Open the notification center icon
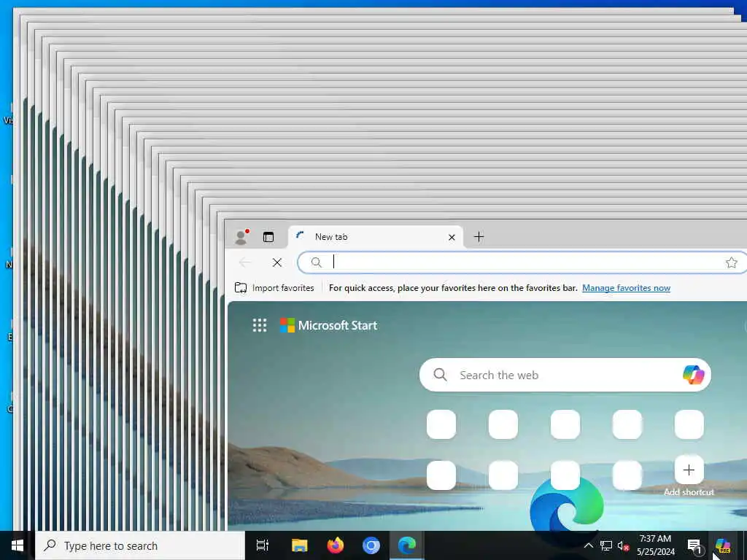Screen dimensions: 747x560 (694, 546)
